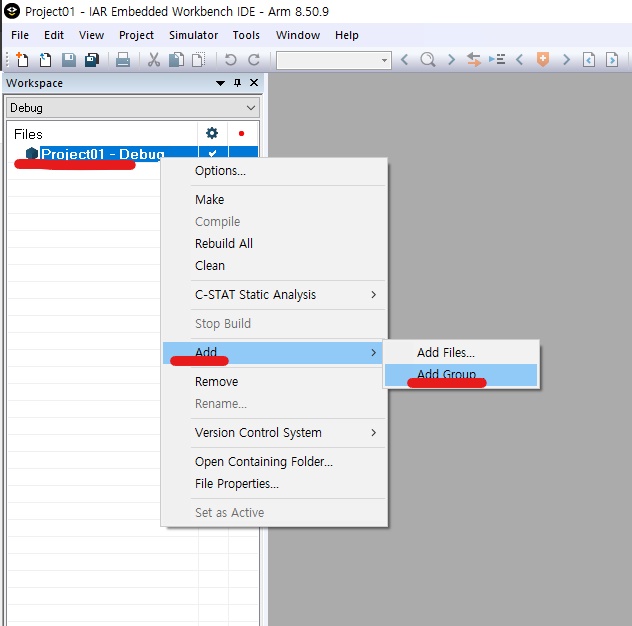Click Next Bookmark arrow icon
Viewport: 632px width, 626px height.
pos(566,60)
